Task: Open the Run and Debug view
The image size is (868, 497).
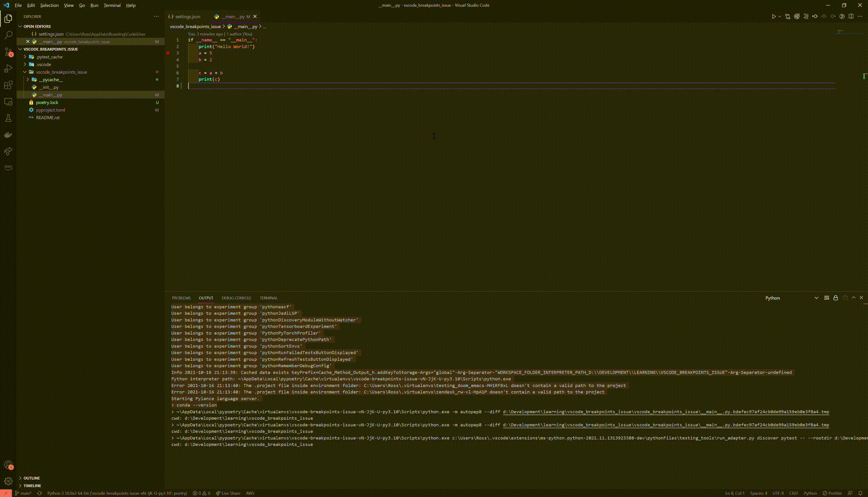Action: (x=8, y=69)
